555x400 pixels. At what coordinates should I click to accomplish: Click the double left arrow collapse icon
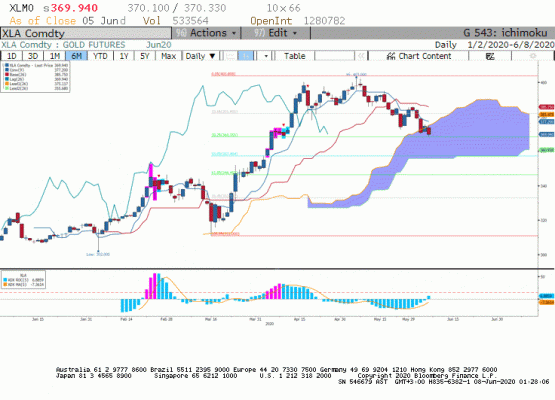point(361,56)
